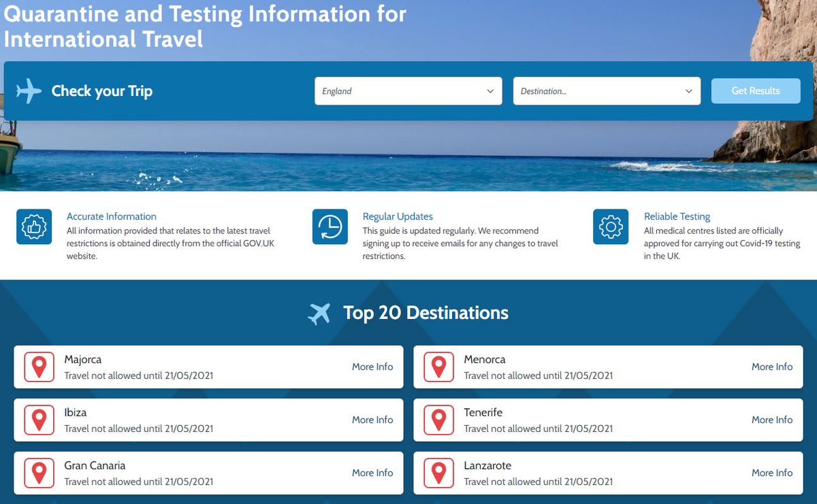Click the clock Regular Updates icon

pos(330,226)
